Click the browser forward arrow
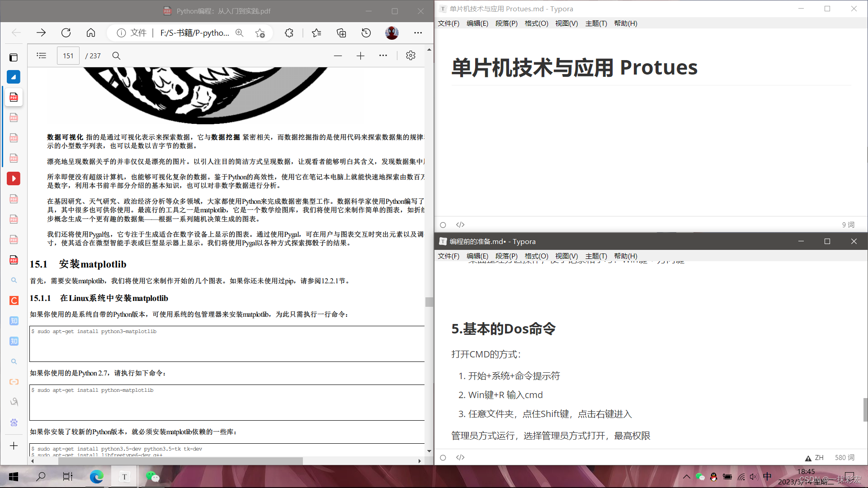Image resolution: width=868 pixels, height=488 pixels. pos(41,33)
